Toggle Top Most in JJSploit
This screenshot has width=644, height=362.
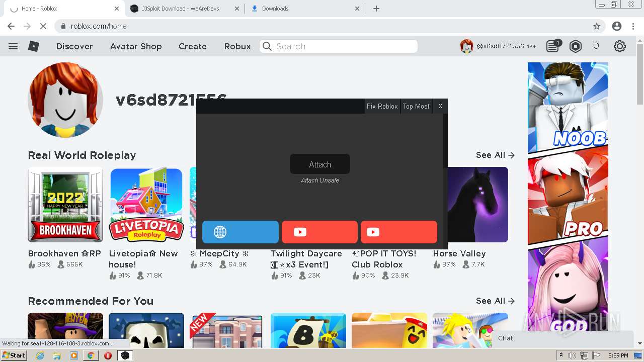click(x=416, y=106)
